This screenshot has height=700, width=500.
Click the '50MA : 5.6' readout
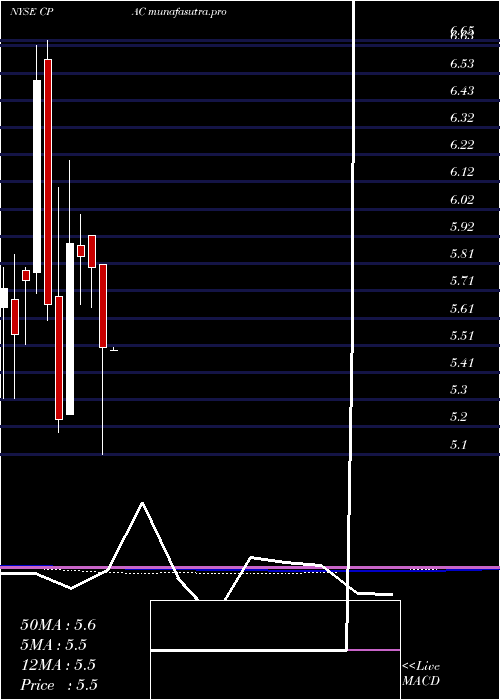pos(58,625)
